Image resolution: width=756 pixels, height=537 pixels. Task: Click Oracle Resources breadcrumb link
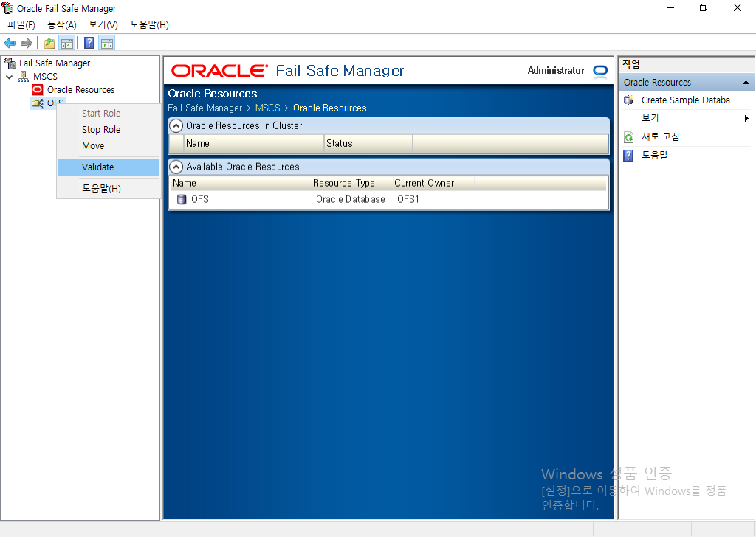[x=330, y=108]
